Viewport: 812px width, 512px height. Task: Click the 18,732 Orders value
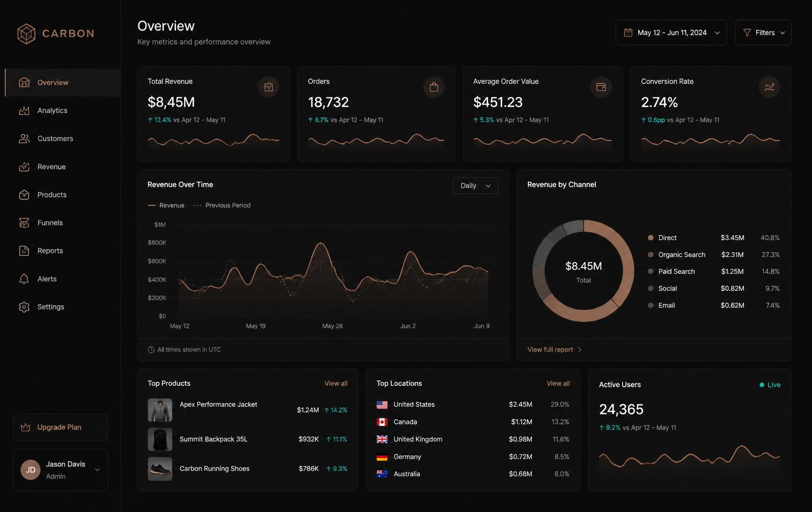(328, 102)
